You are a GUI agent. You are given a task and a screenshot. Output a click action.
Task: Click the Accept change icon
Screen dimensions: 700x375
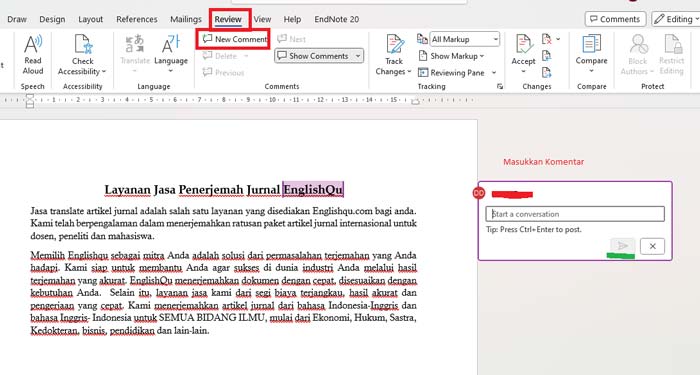pyautogui.click(x=523, y=45)
